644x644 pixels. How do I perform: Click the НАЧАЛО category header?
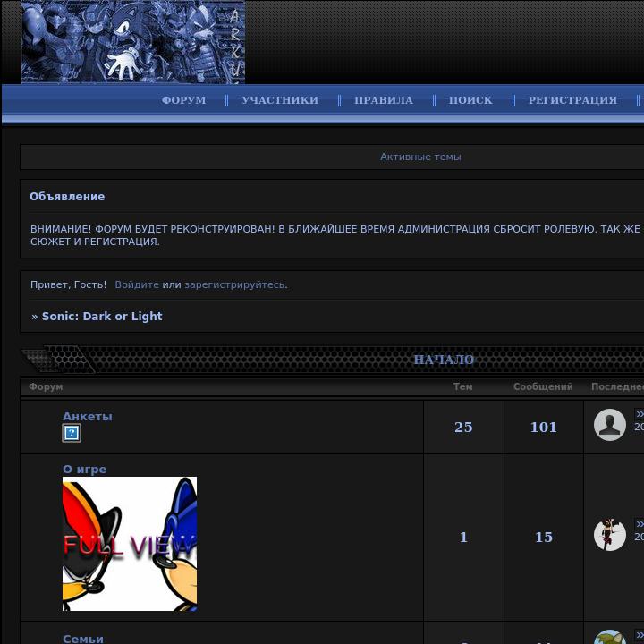coord(444,360)
